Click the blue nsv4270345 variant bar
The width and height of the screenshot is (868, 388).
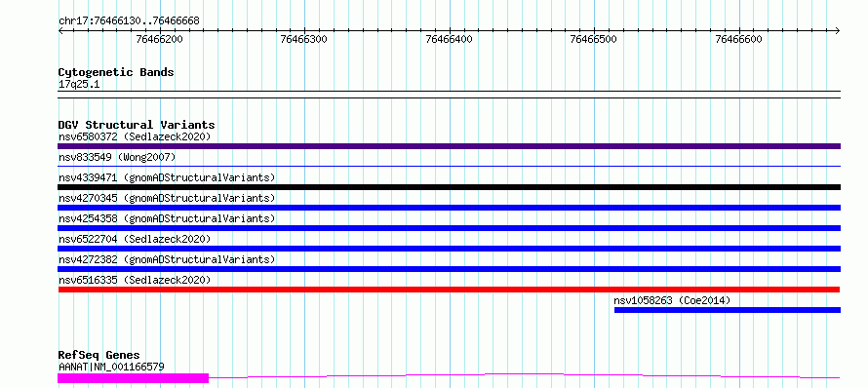pos(449,208)
